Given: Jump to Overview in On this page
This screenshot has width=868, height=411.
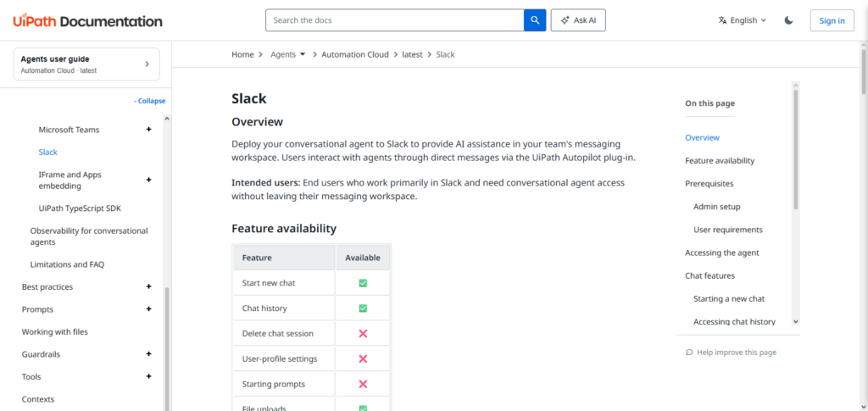Looking at the screenshot, I should tap(702, 138).
